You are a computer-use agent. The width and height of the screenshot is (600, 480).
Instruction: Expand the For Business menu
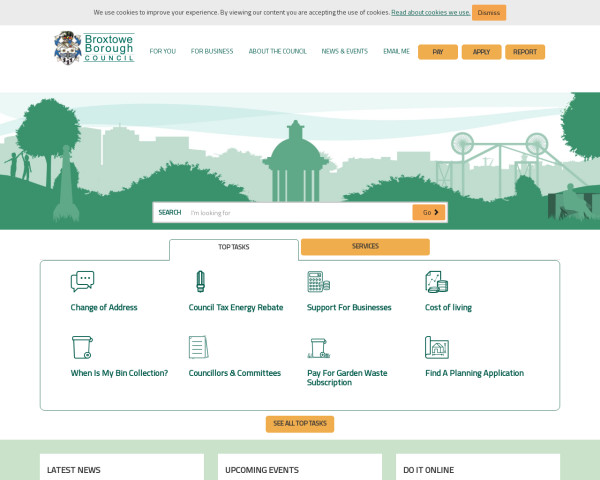tap(212, 51)
